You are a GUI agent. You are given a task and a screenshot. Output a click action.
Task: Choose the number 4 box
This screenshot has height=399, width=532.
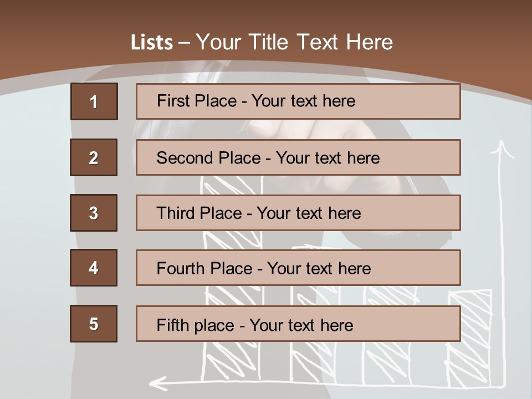[x=94, y=268]
